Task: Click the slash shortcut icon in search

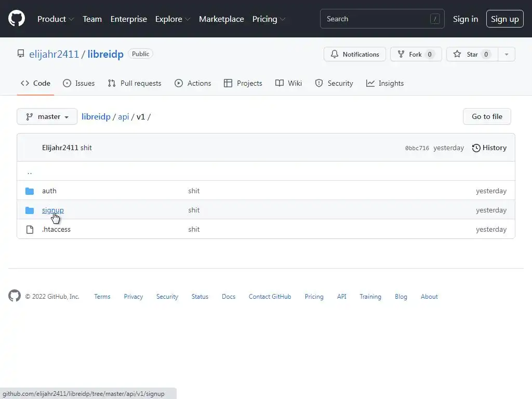Action: pos(435,19)
